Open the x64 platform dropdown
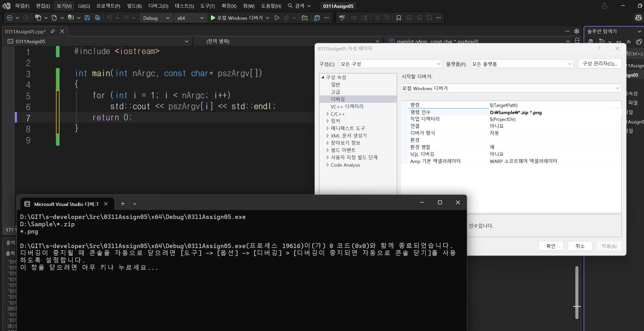This screenshot has width=644, height=331. coord(190,18)
